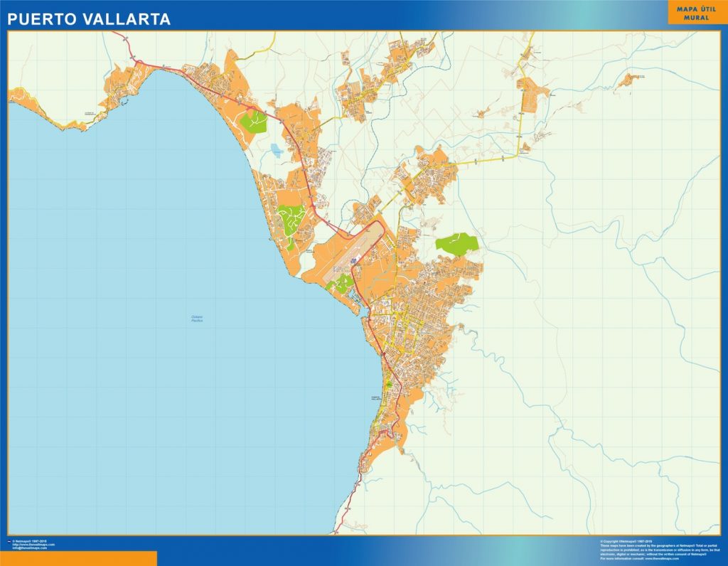Screen dimensions: 728x566
Task: Click the northern green golf course near coast
Action: coord(254,122)
